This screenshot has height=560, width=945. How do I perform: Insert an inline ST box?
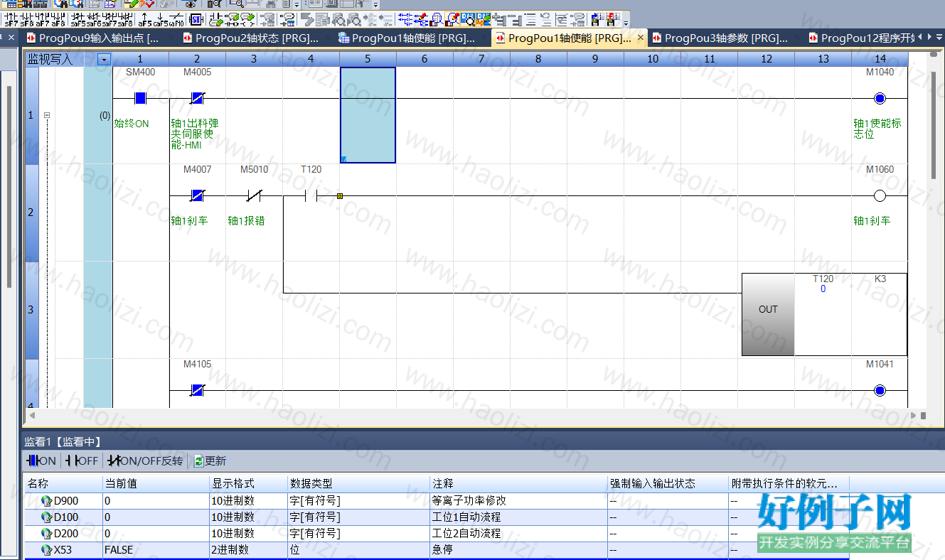click(196, 18)
